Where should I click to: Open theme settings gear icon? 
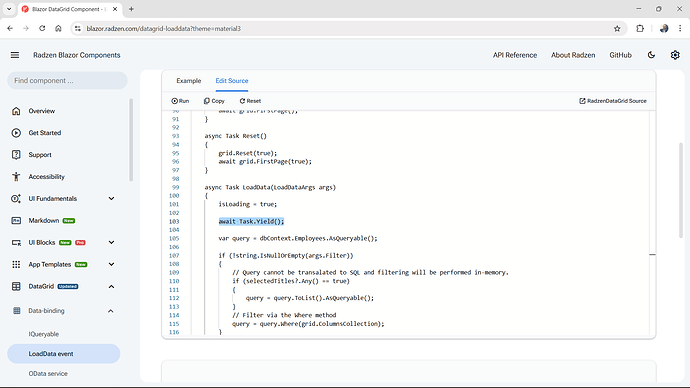(x=675, y=55)
